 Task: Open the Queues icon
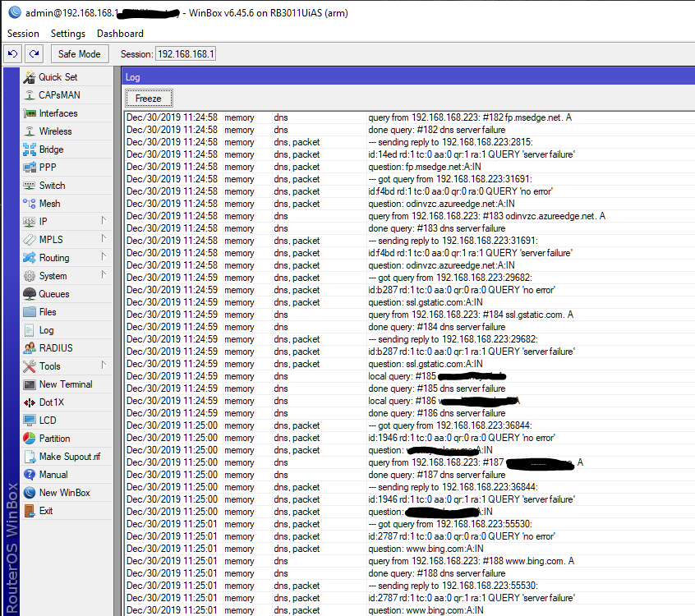[x=30, y=294]
